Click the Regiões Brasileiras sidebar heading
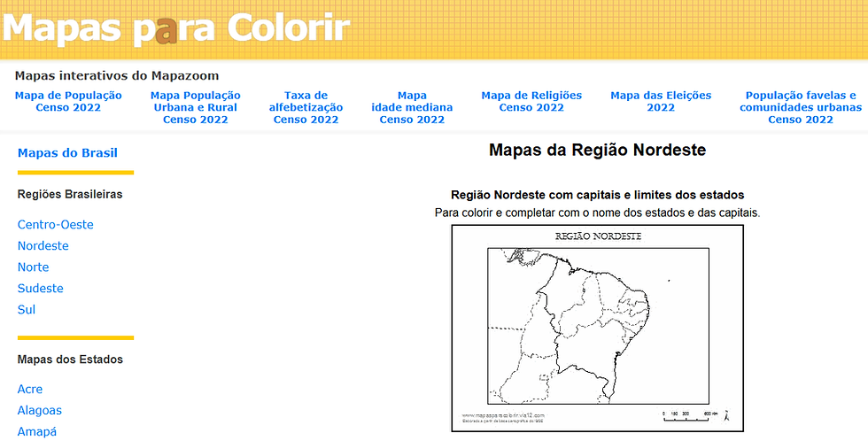 coord(70,194)
